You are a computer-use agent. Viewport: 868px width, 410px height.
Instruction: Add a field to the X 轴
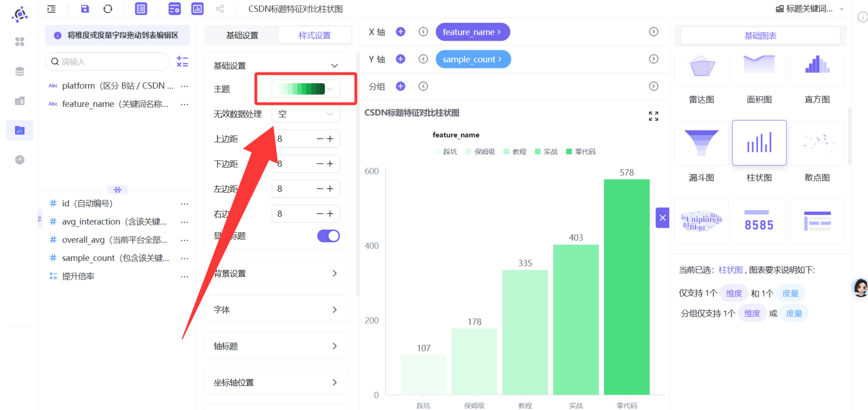pos(400,32)
